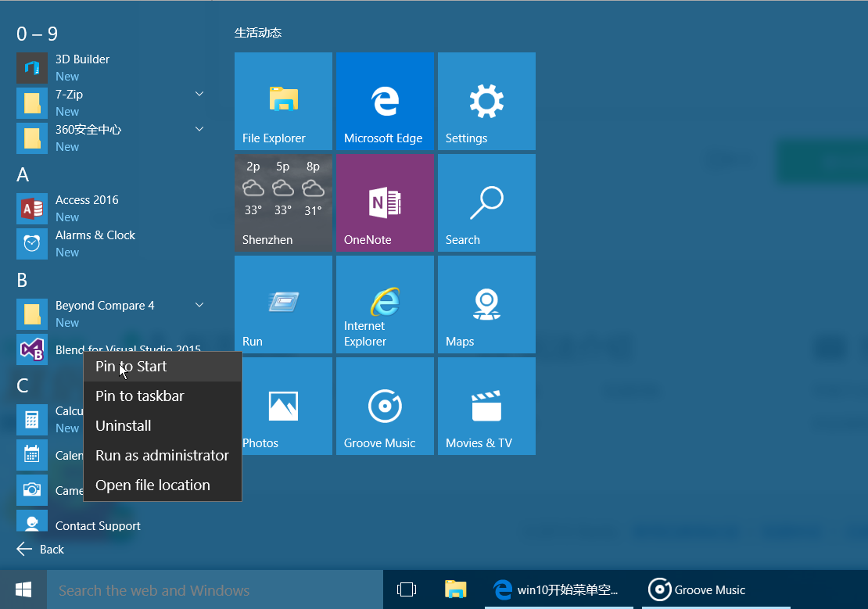
Task: Click the 生活动态 tile group title
Action: point(258,33)
